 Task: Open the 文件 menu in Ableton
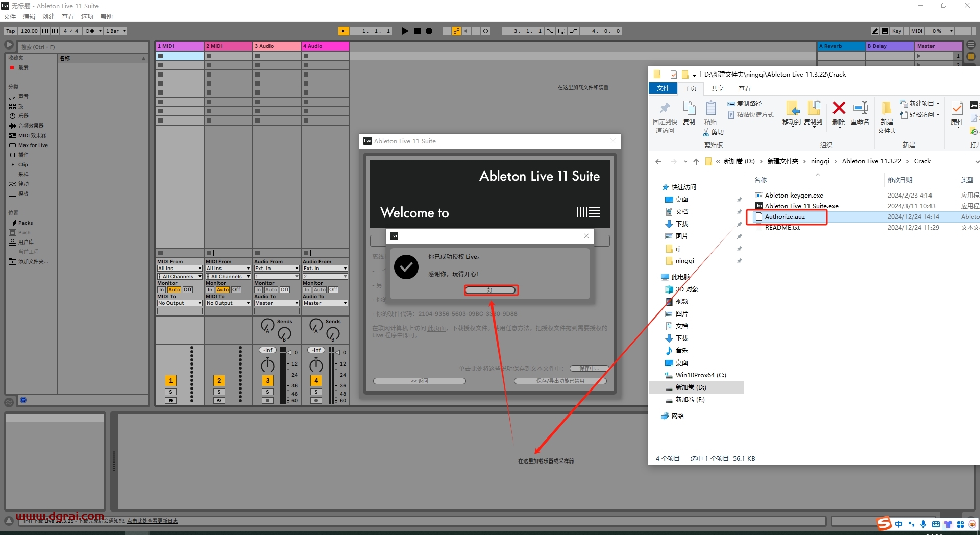point(10,16)
